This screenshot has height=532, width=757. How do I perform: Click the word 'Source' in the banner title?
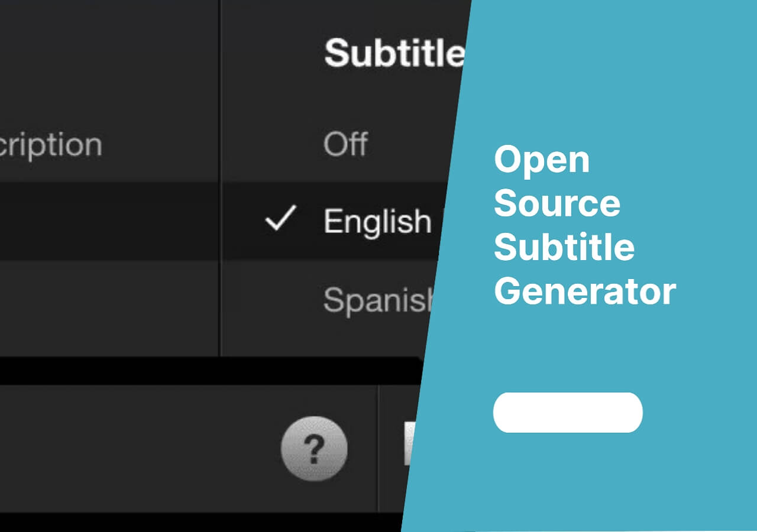[557, 203]
